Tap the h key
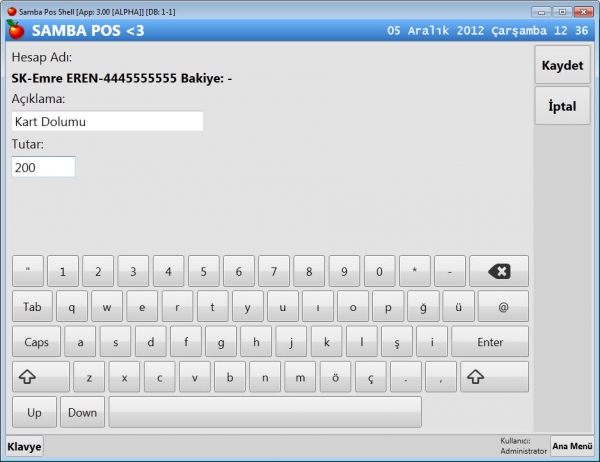 (x=256, y=342)
